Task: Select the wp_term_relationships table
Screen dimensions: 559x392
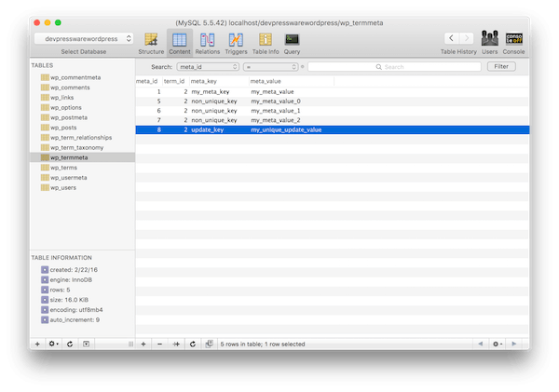Action: 81,137
